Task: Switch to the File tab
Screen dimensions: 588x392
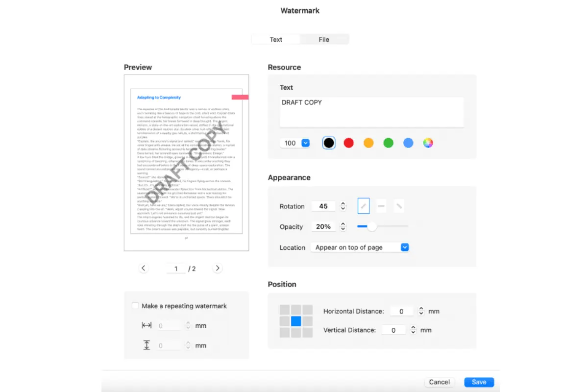Action: pos(324,39)
